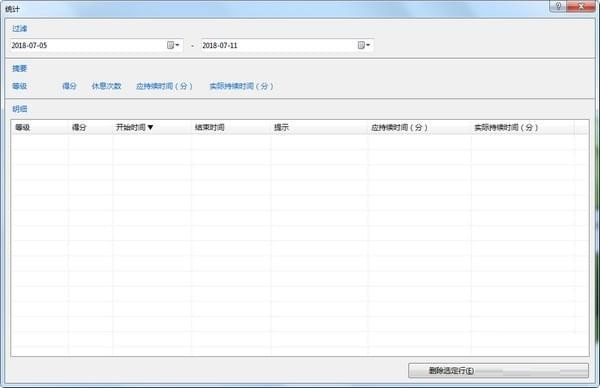
Task: Sort by the 得分 column header in table
Action: tap(90, 127)
